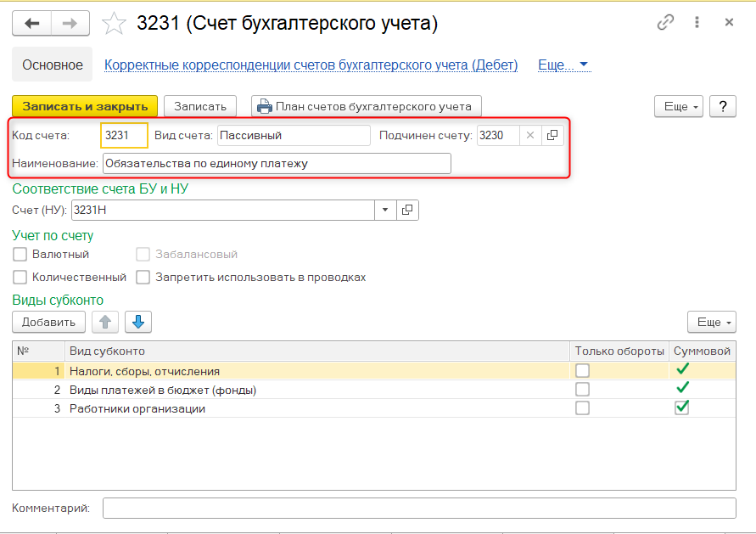Screen dimensions: 756x534
Task: Open Корректные корреспонденции счетов (Дебет) link
Action: pos(311,65)
